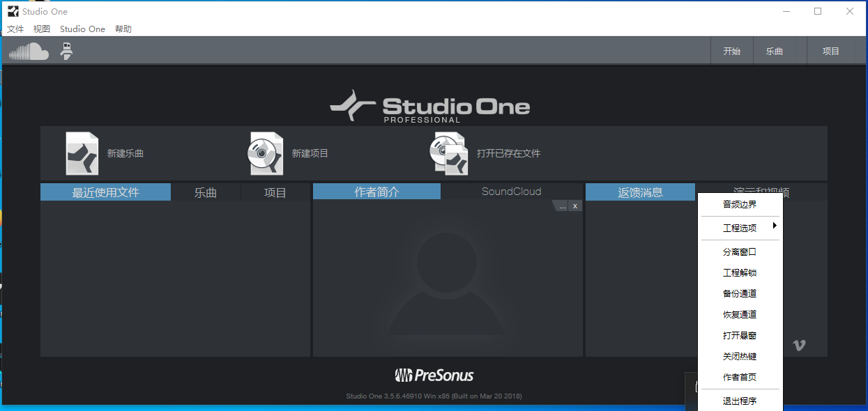Viewport: 868px width, 411px height.
Task: Click the Vimeo icon in the feed panel
Action: 799,345
